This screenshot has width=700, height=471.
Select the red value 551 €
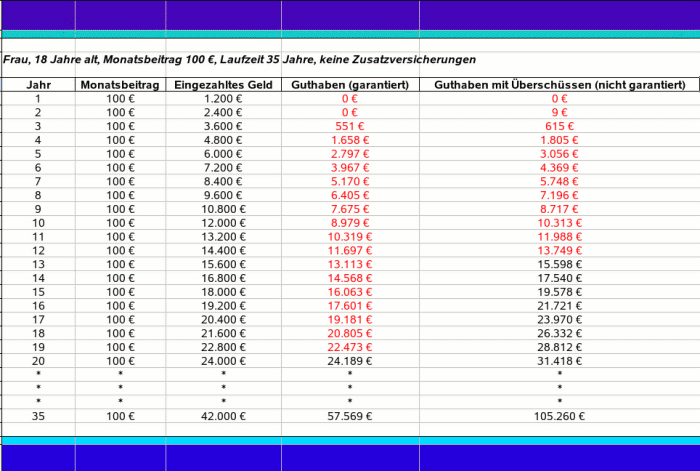click(350, 126)
